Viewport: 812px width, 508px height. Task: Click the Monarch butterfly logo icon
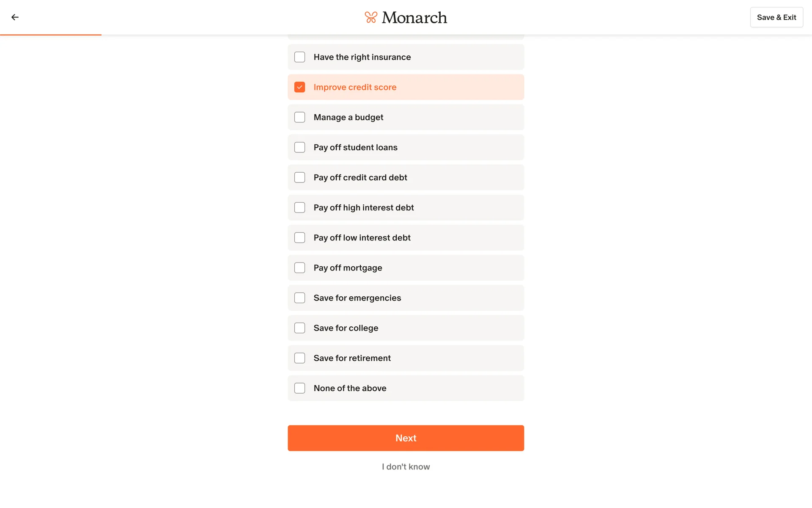click(x=371, y=17)
